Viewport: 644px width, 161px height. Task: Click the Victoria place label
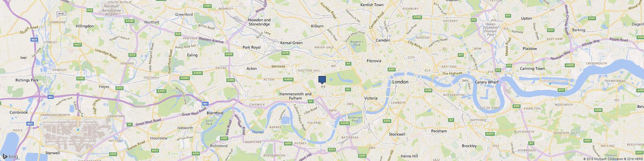tap(371, 98)
